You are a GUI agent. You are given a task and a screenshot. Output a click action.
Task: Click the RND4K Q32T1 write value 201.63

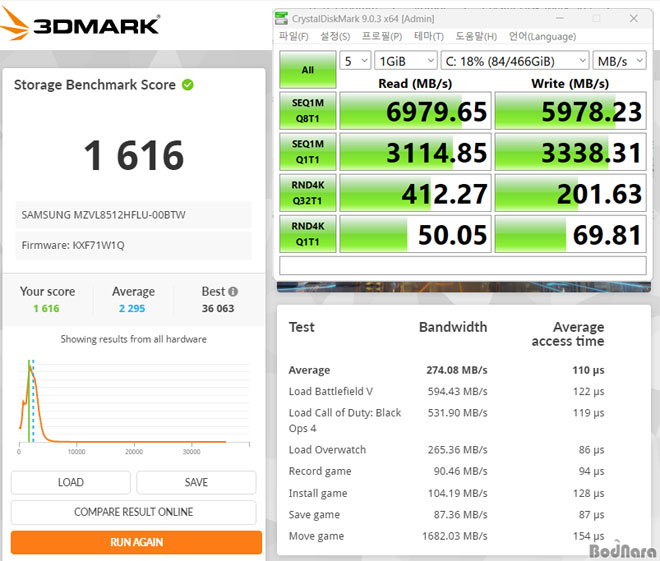570,193
